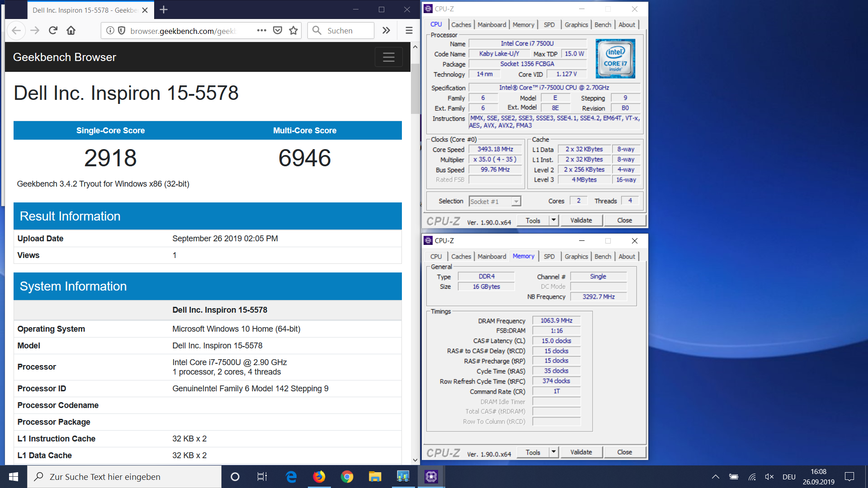Viewport: 868px width, 488px height.
Task: Click page scrollbar down arrow
Action: tap(415, 460)
